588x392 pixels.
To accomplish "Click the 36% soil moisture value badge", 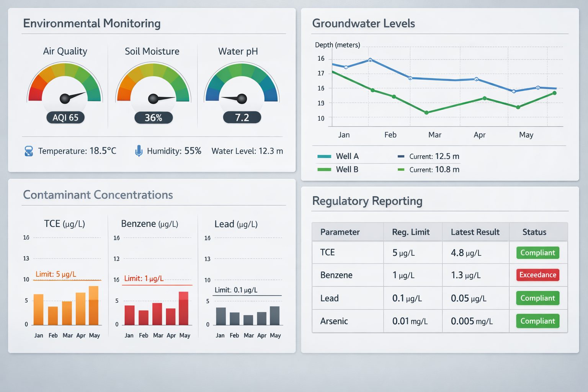I will (153, 118).
